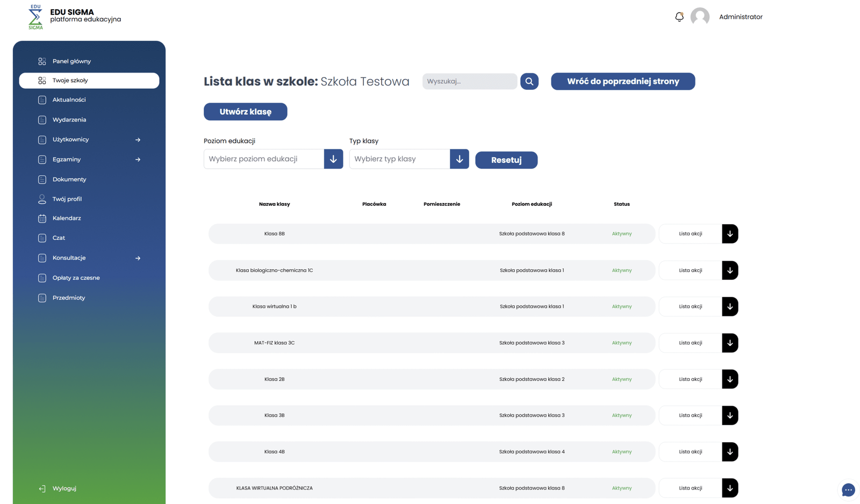860x504 pixels.
Task: Open the Poziom edukacji dropdown
Action: coord(333,159)
